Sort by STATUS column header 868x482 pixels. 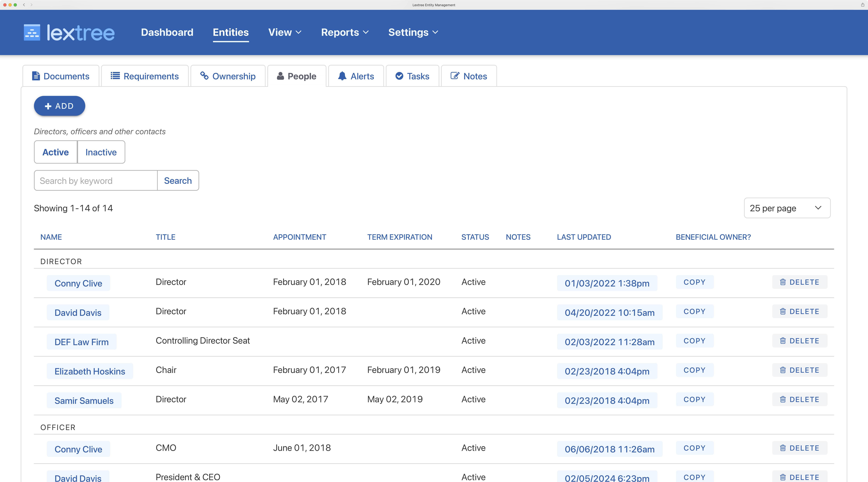pyautogui.click(x=475, y=237)
